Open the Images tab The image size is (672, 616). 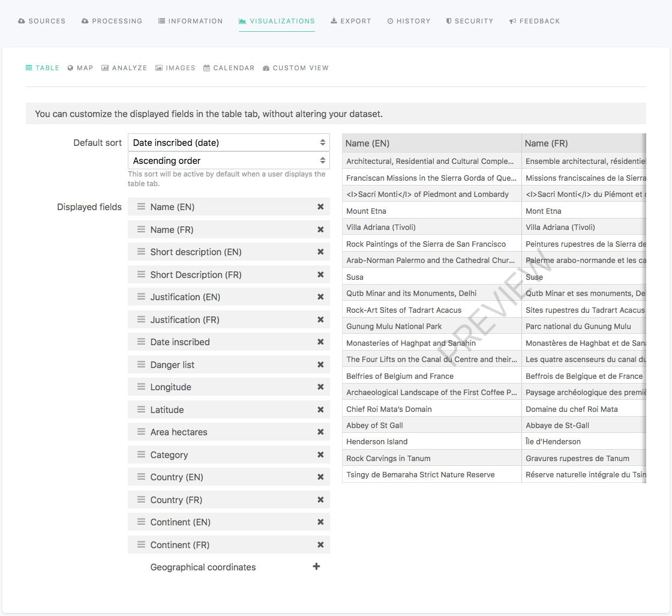click(175, 68)
